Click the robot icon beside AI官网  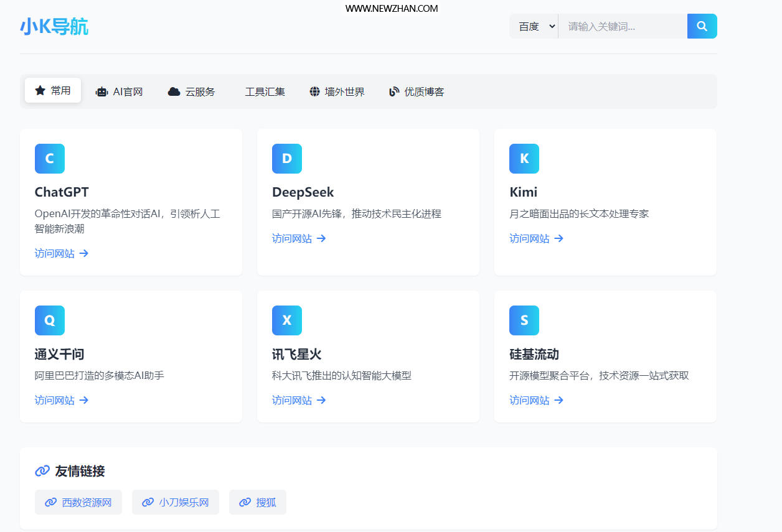[101, 91]
